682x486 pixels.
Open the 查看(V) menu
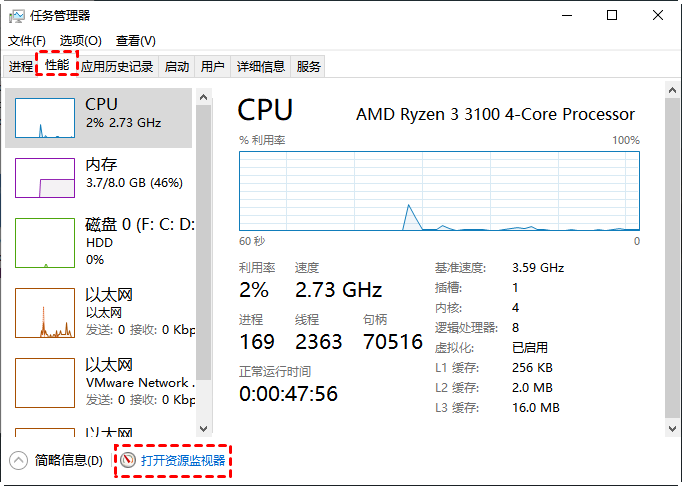135,41
